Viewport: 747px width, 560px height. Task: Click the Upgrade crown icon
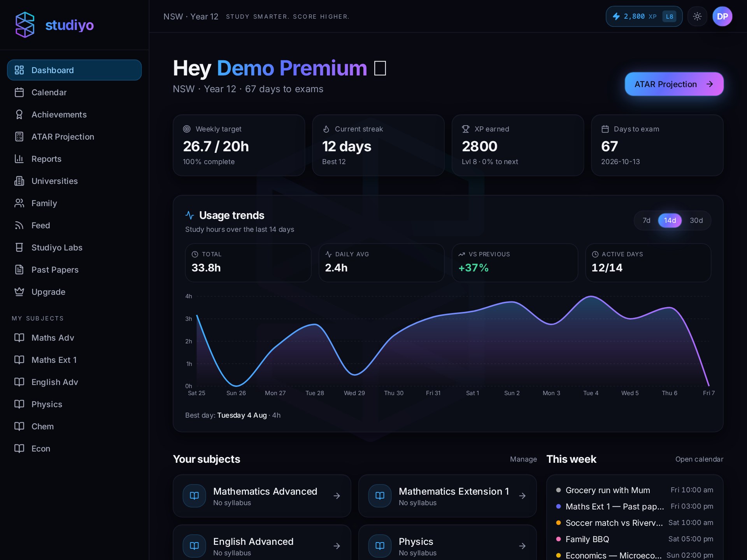coord(19,292)
